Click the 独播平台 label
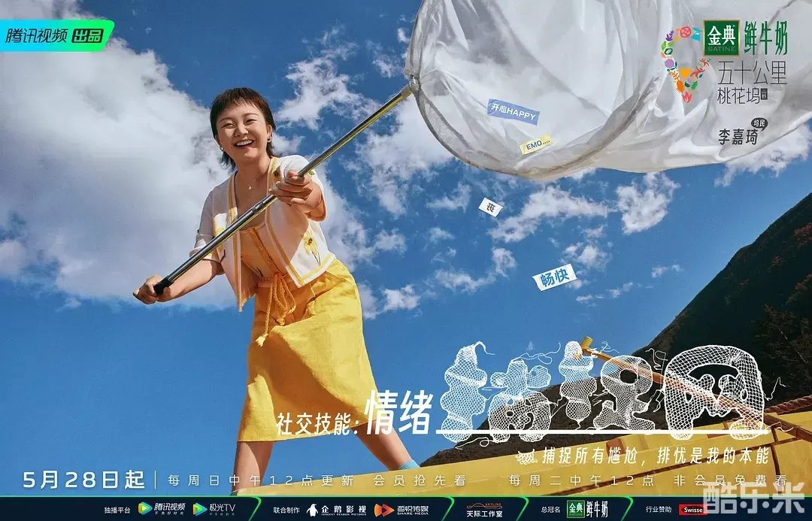The width and height of the screenshot is (812, 521). pyautogui.click(x=117, y=510)
